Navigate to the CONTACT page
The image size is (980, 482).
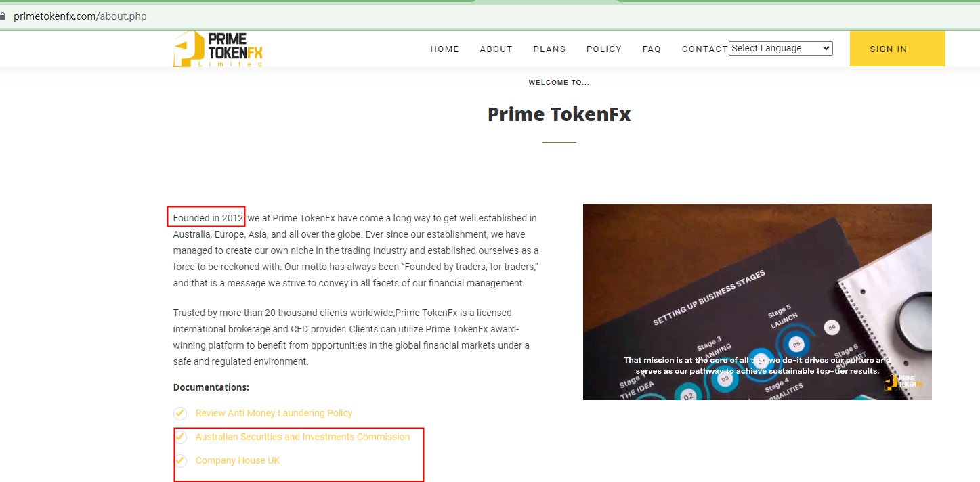[x=704, y=49]
